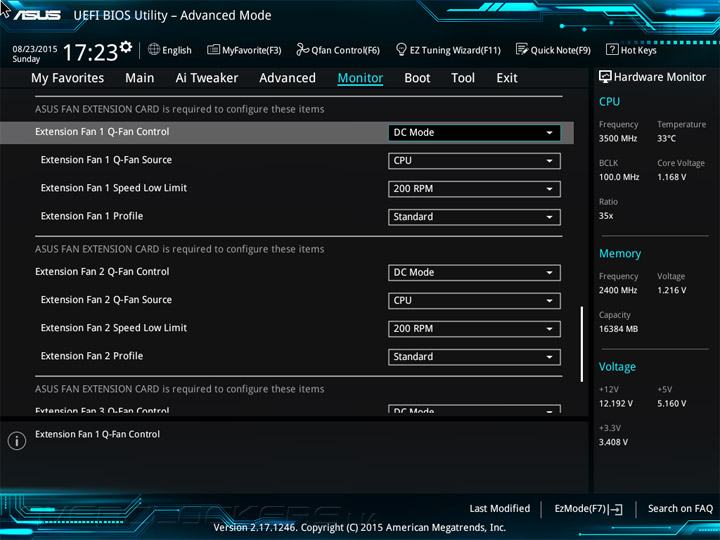Click +3.3V reading 3.408 V
The height and width of the screenshot is (540, 720).
tap(613, 442)
